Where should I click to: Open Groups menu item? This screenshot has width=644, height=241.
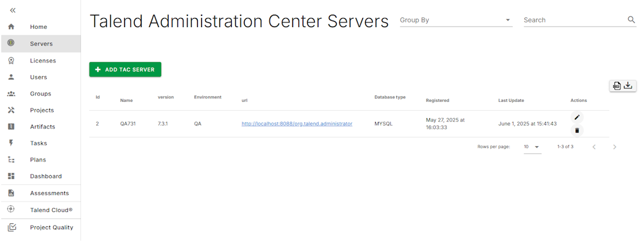pyautogui.click(x=40, y=94)
